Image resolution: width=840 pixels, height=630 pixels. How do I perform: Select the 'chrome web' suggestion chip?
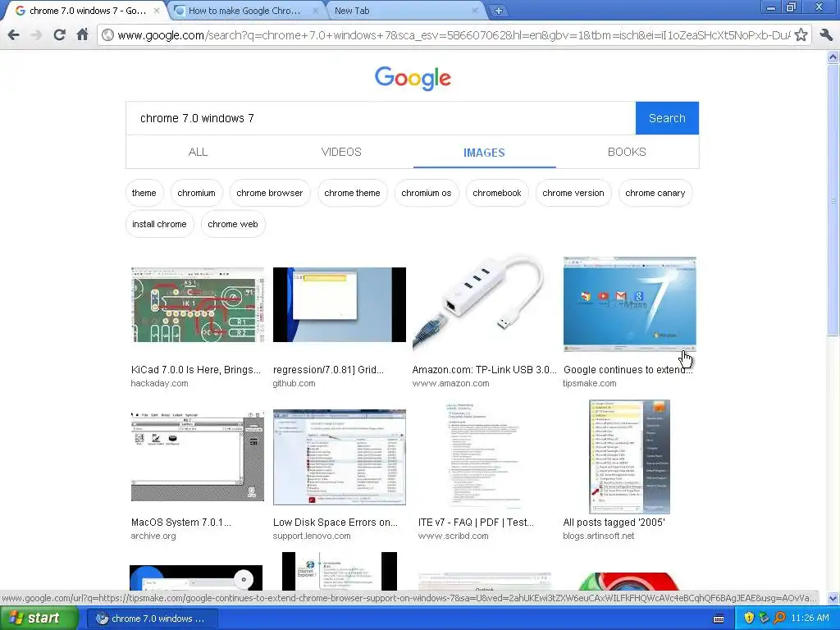pyautogui.click(x=232, y=224)
